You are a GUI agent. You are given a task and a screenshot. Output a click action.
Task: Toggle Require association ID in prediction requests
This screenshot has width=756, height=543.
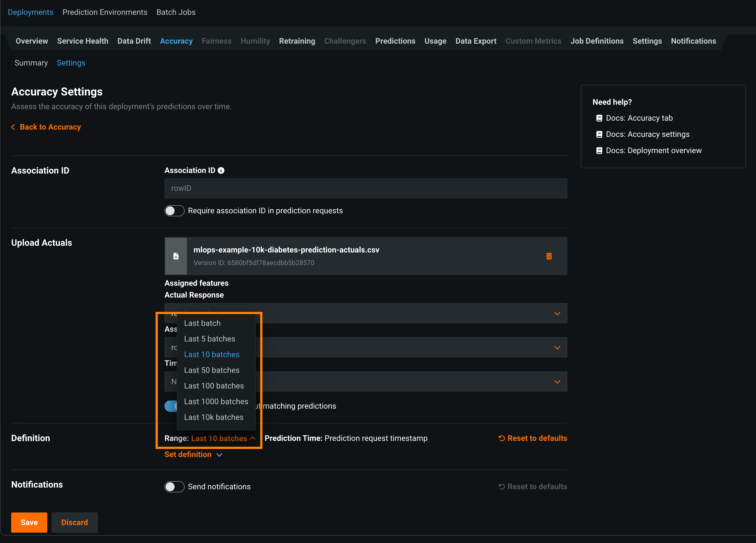174,211
